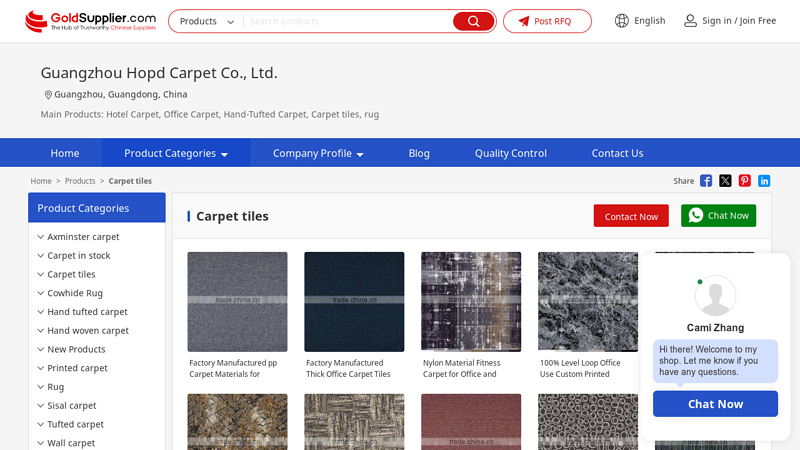Expand the Carpet in stock category chevron
800x450 pixels.
(x=40, y=256)
